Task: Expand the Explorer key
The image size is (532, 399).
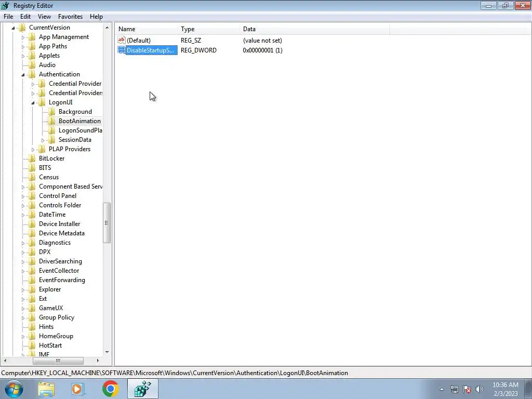Action: click(x=23, y=290)
